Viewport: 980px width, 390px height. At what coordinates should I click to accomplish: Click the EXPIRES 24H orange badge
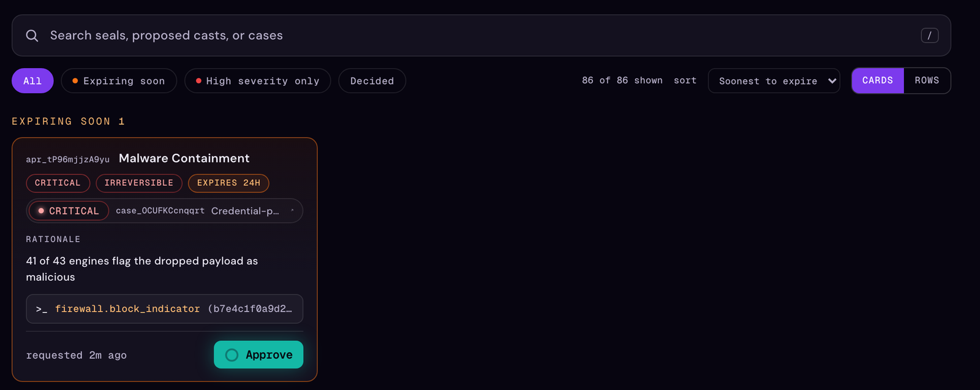[228, 183]
